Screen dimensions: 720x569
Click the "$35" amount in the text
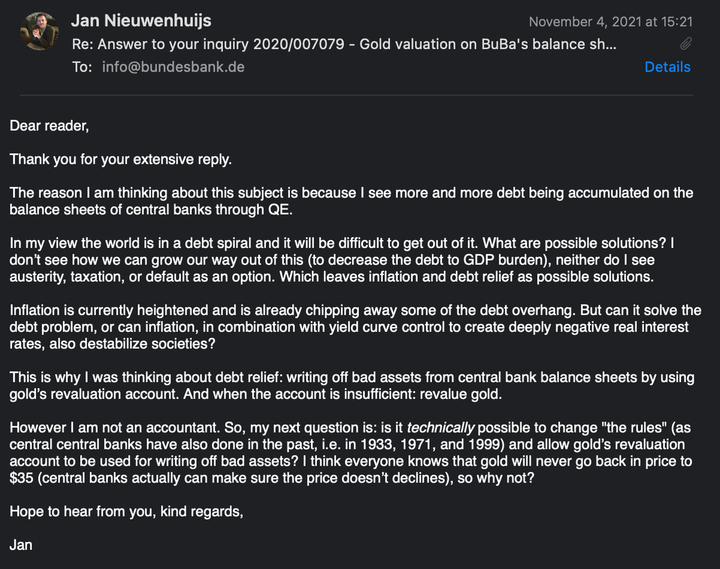[21, 478]
